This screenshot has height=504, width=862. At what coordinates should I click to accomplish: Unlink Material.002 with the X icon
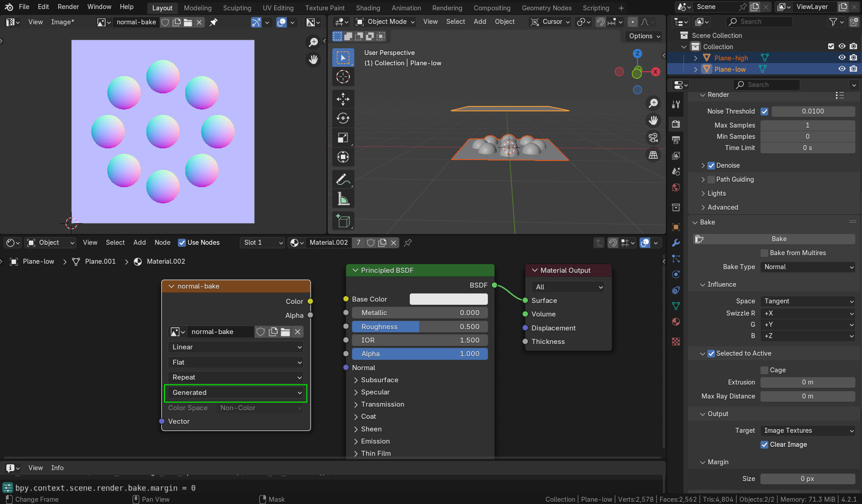click(x=394, y=243)
